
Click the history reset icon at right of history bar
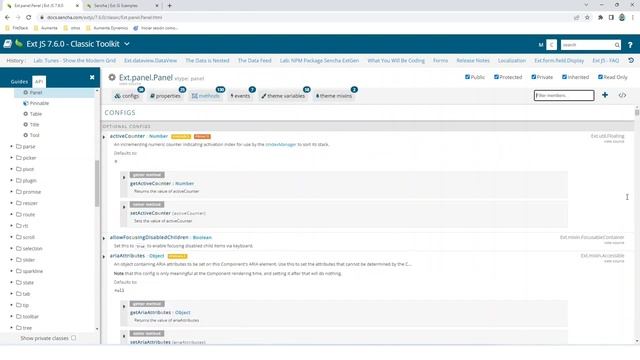631,60
